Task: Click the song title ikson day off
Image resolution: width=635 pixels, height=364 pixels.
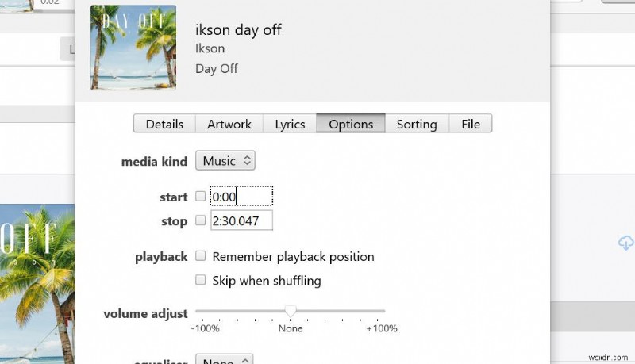Action: coord(238,30)
